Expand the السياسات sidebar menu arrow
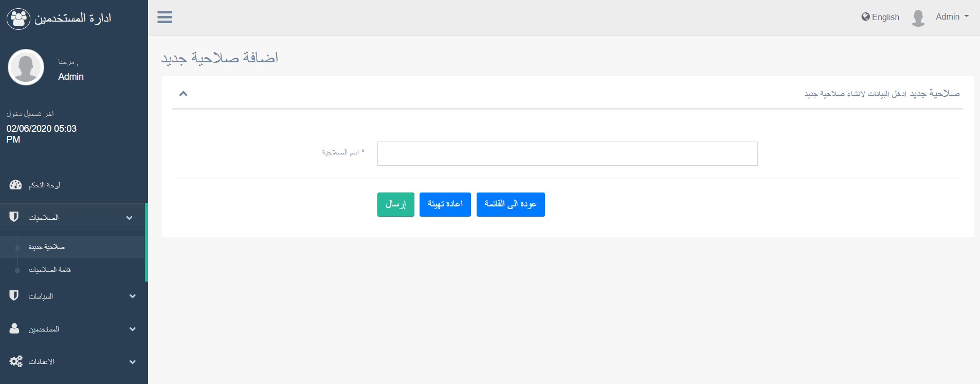 [x=132, y=296]
